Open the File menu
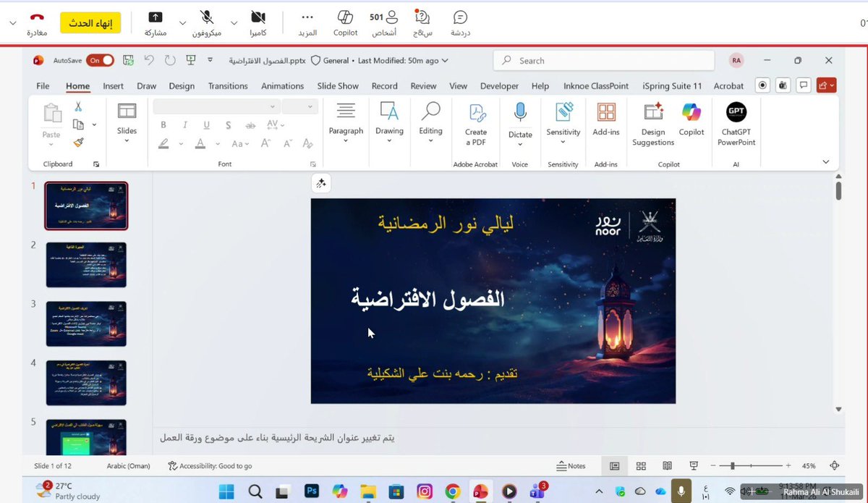Image resolution: width=868 pixels, height=503 pixels. tap(43, 85)
